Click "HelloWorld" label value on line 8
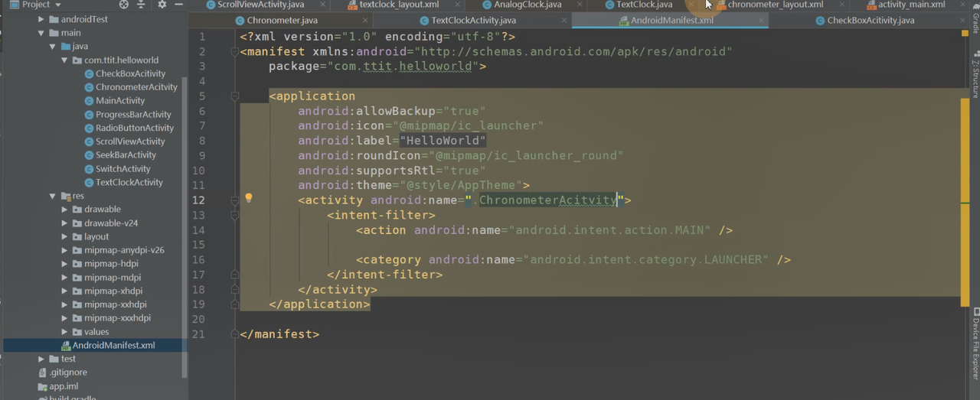The height and width of the screenshot is (400, 980). (443, 141)
